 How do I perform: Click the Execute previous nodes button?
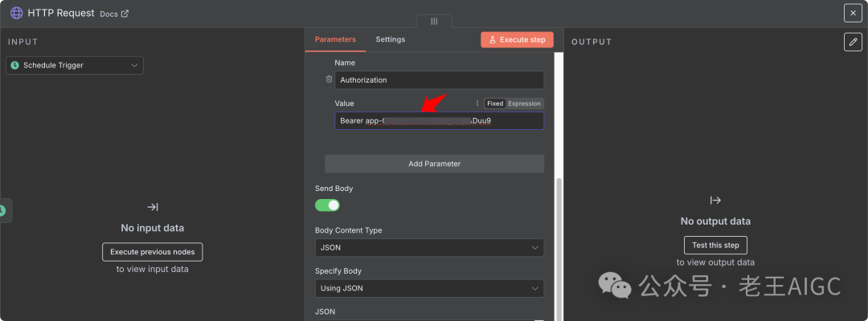tap(152, 252)
